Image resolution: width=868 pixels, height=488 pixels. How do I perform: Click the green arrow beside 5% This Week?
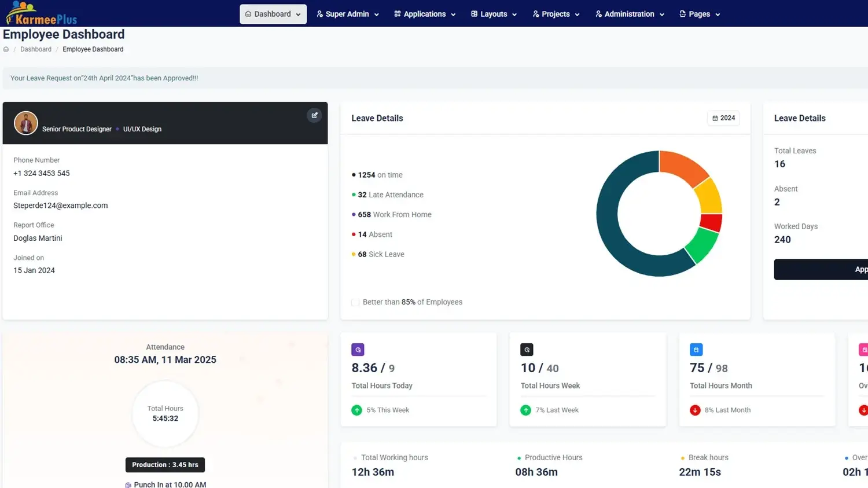coord(356,410)
